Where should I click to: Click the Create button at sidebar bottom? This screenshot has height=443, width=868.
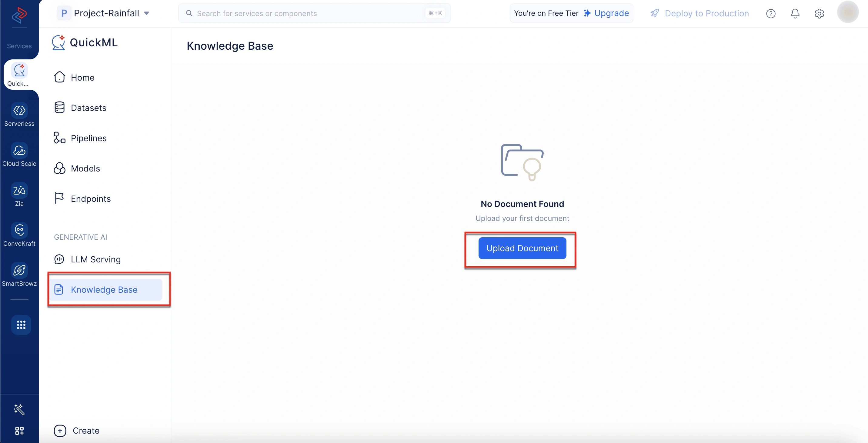77,431
